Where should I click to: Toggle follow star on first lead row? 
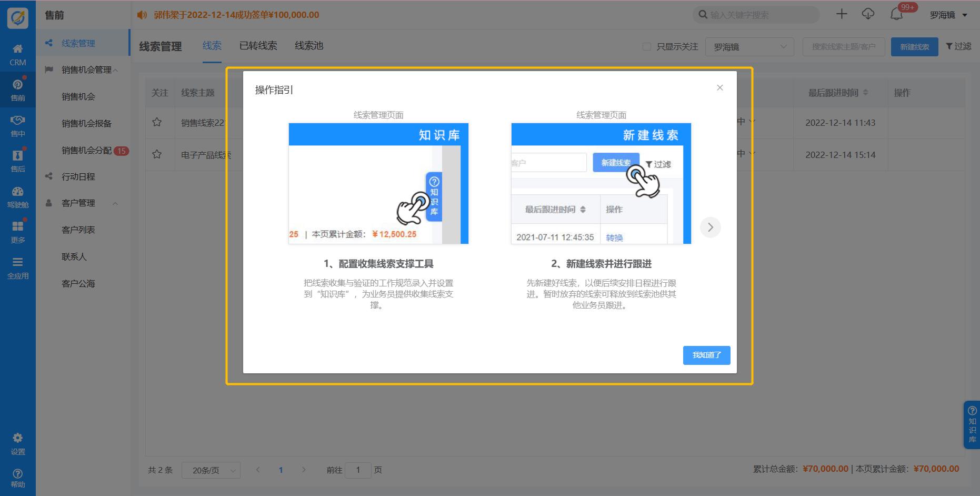point(157,123)
